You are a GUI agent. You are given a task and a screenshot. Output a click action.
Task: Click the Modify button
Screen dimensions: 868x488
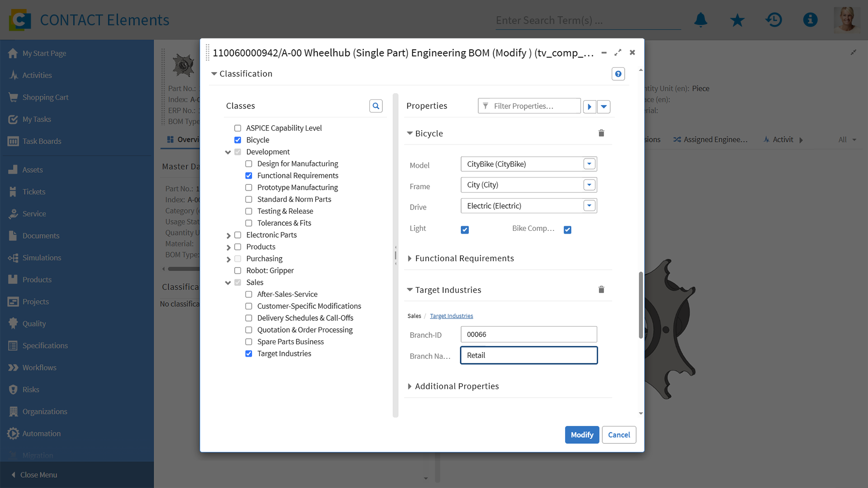click(582, 435)
